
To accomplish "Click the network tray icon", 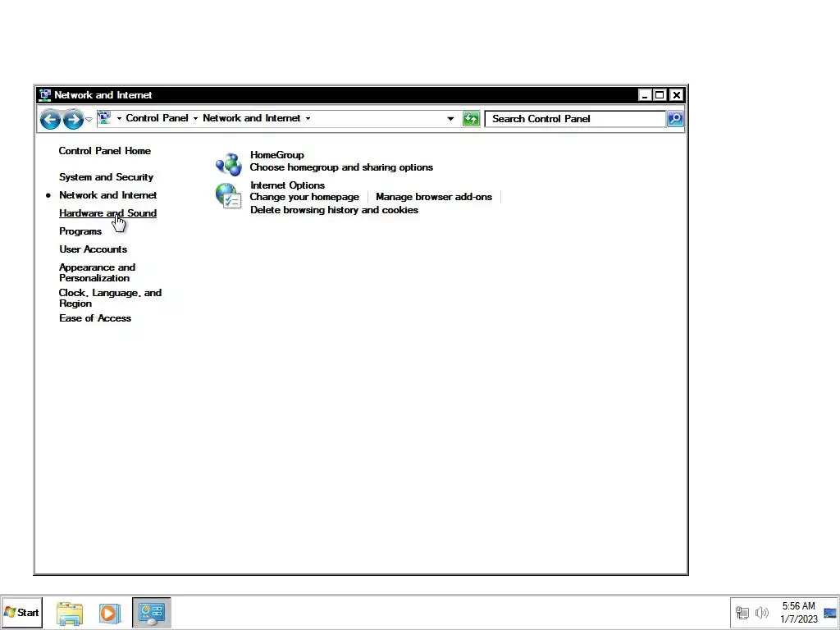I will pyautogui.click(x=742, y=613).
